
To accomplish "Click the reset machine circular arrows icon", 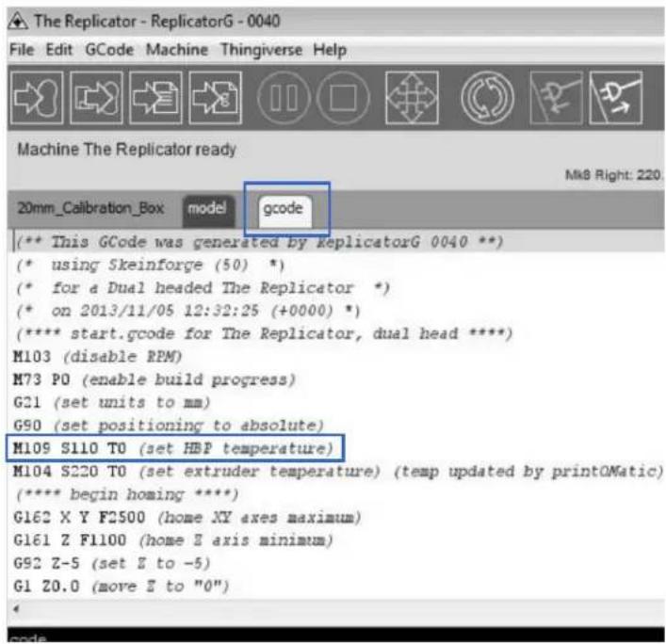I will (487, 98).
